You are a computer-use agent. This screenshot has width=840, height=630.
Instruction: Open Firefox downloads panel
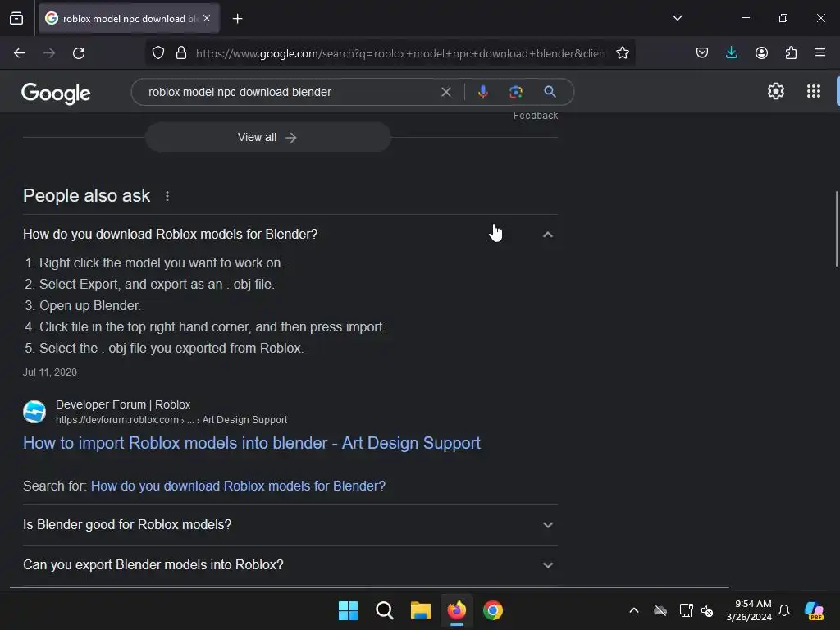[x=731, y=53]
